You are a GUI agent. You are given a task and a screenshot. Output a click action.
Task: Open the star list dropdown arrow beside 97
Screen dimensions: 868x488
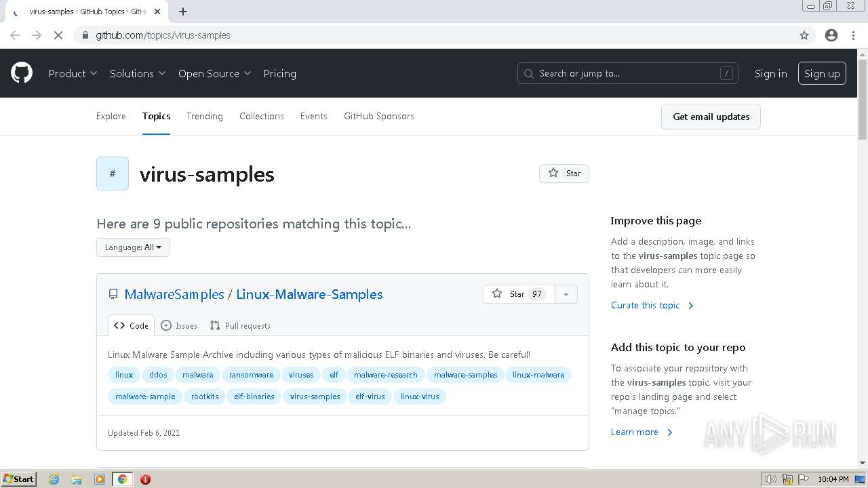point(566,294)
